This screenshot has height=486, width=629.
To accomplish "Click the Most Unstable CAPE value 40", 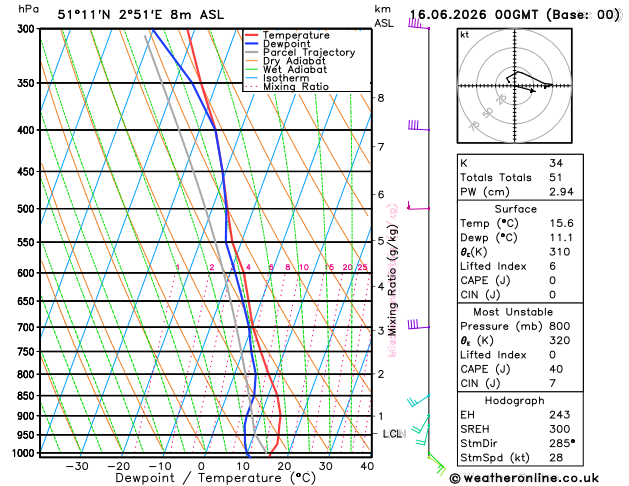I will click(x=556, y=369).
